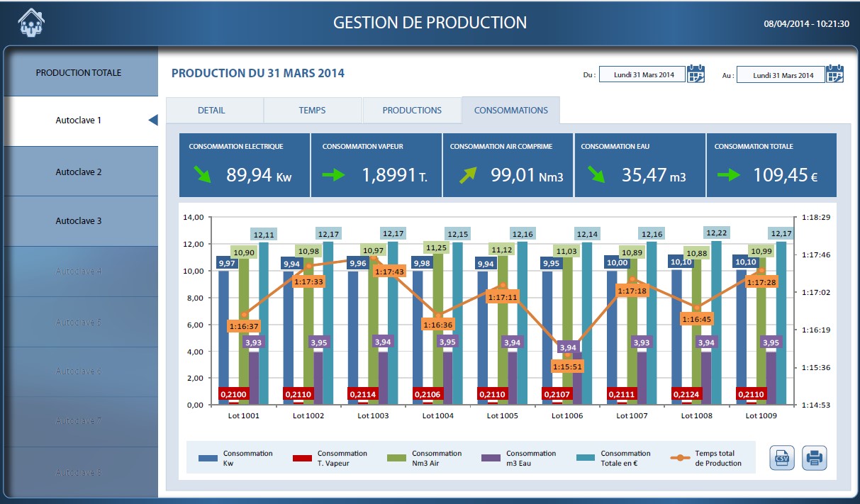Open the end date calendar picker
This screenshot has width=860, height=504.
[834, 74]
